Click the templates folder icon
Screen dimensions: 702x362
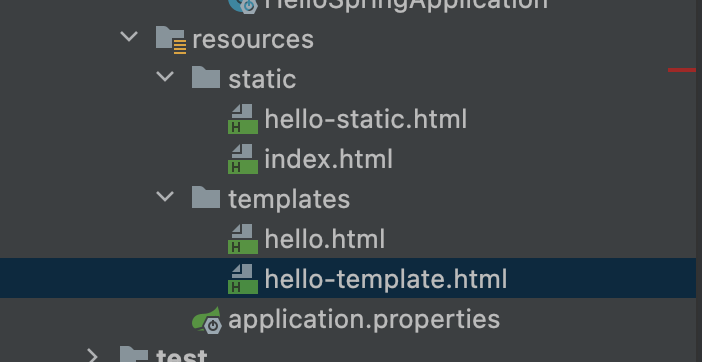pos(206,197)
